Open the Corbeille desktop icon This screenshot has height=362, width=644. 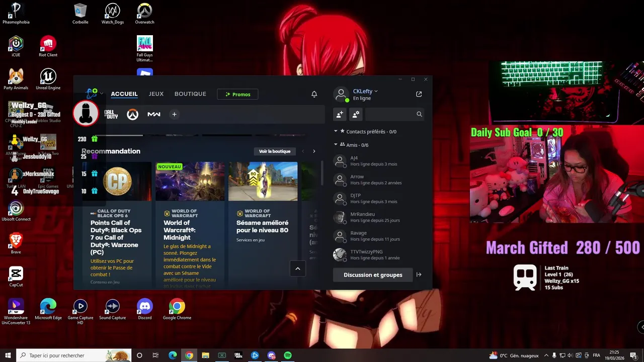point(80,13)
